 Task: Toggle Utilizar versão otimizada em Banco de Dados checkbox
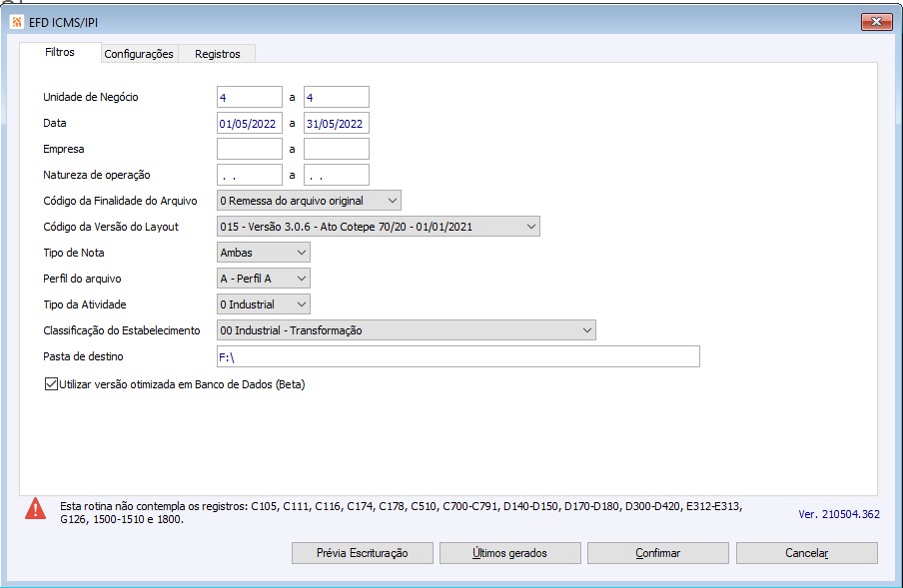click(x=51, y=383)
